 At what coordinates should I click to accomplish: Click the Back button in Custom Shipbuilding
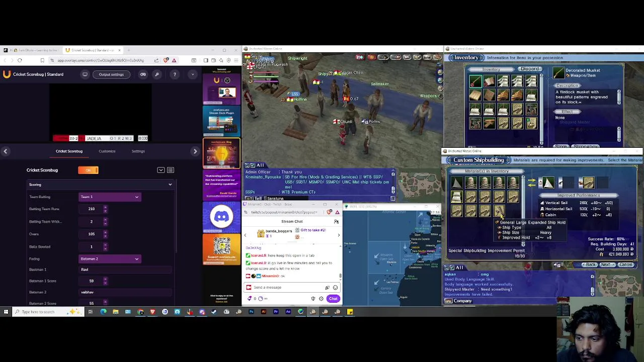click(x=590, y=264)
